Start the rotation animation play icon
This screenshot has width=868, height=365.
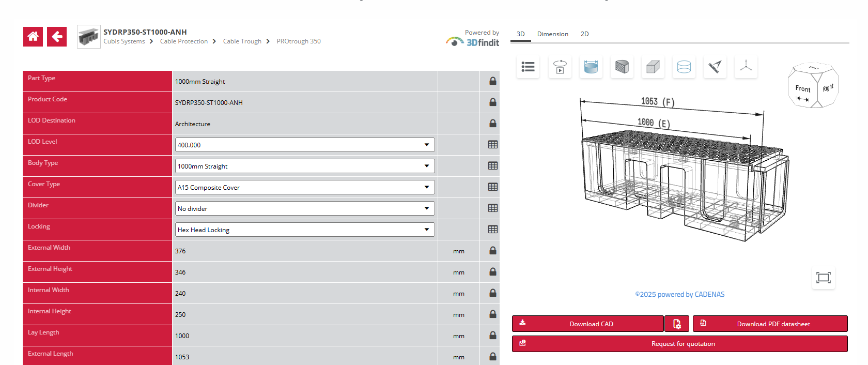pos(560,67)
